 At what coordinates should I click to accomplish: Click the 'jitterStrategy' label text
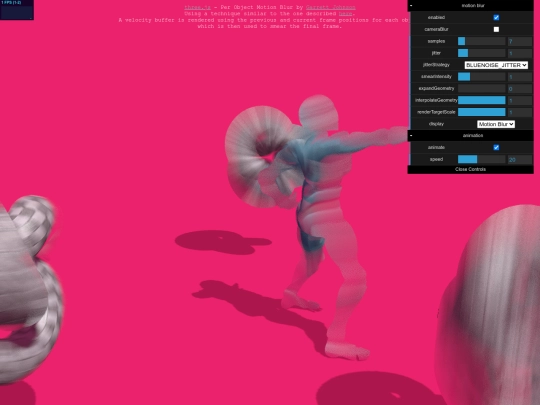pos(436,65)
